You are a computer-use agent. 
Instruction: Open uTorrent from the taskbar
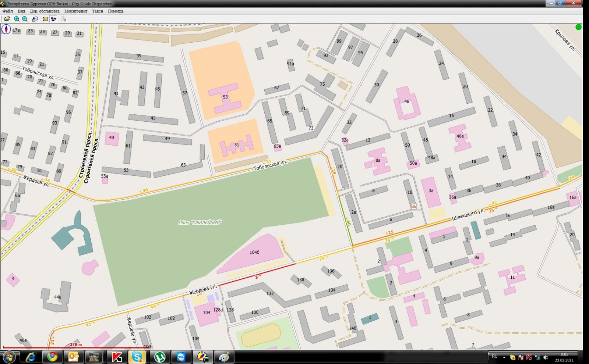[x=160, y=357]
